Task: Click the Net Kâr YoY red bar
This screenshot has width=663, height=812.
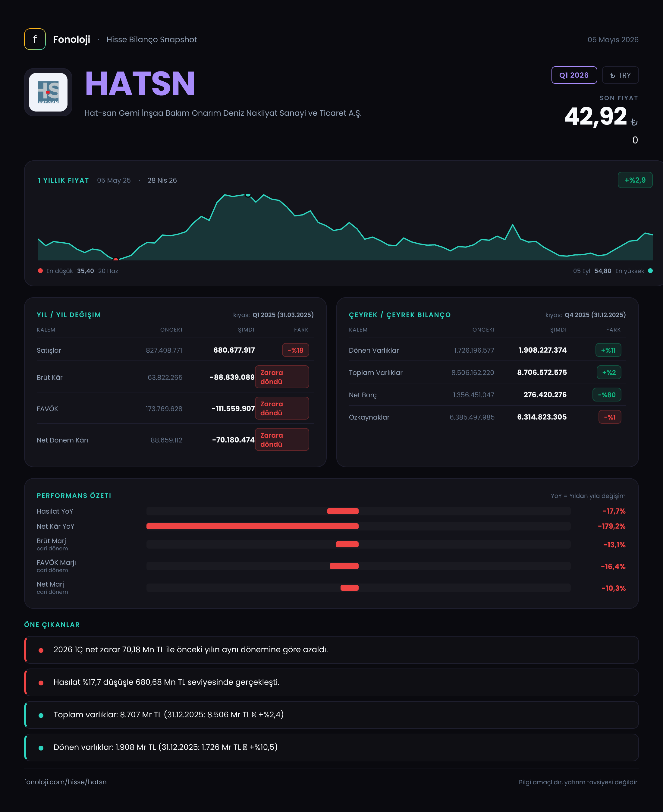Action: point(253,526)
